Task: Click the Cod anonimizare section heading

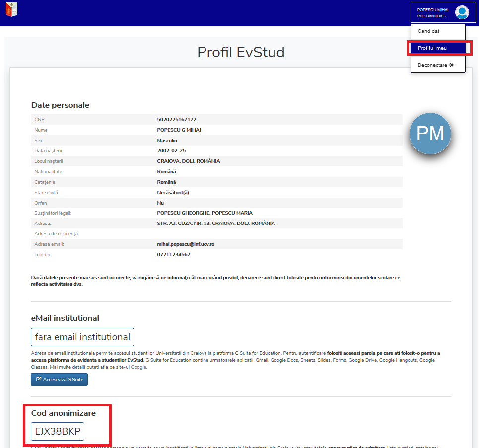Action: (x=64, y=413)
